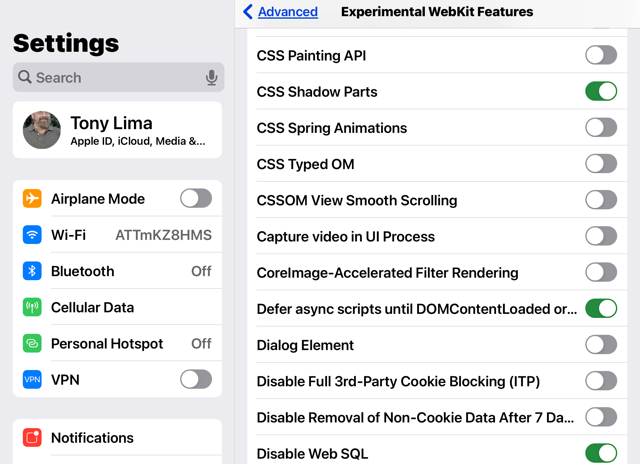The image size is (640, 464).
Task: Tap the Personal Hotspot link icon
Action: coord(32,344)
